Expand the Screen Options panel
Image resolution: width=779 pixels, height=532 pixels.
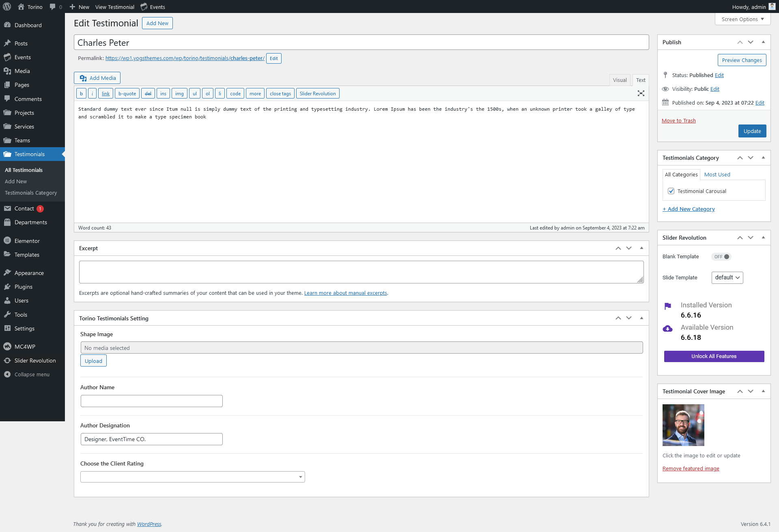tap(742, 19)
